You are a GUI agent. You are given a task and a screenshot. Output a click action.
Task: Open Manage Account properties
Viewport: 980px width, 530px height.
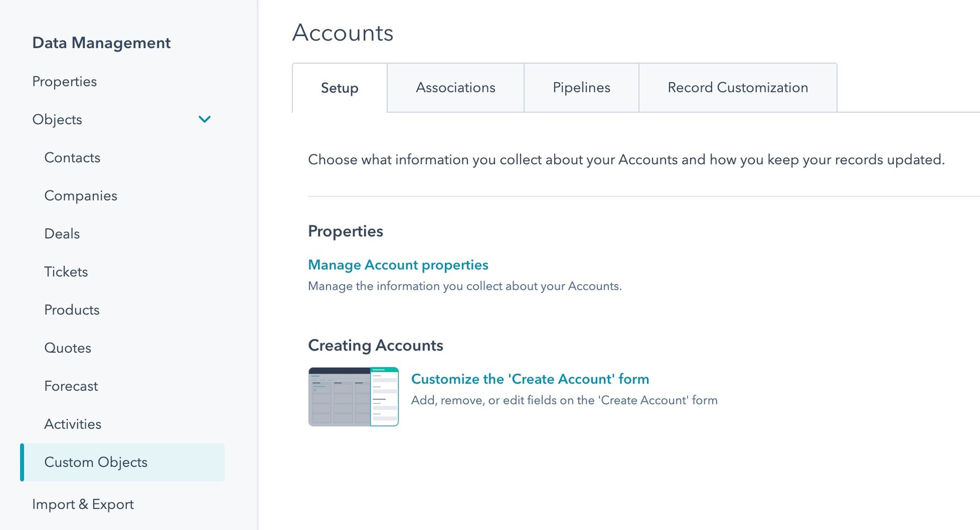398,265
